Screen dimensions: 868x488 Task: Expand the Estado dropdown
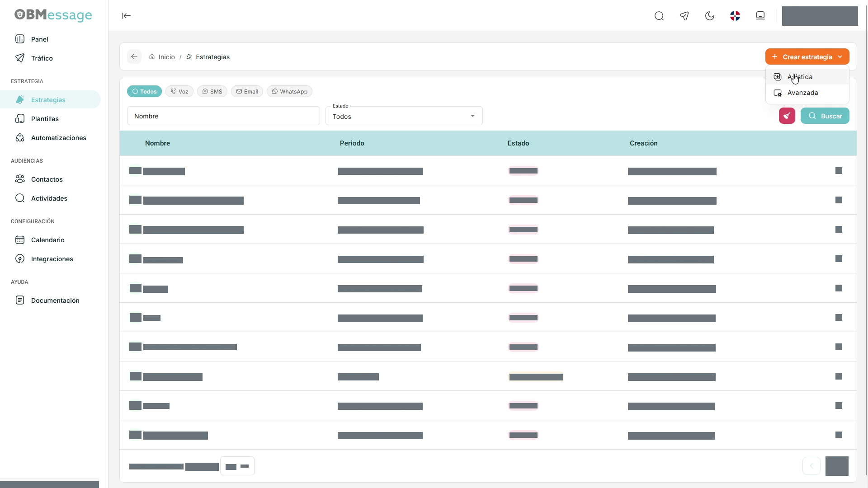pyautogui.click(x=404, y=116)
